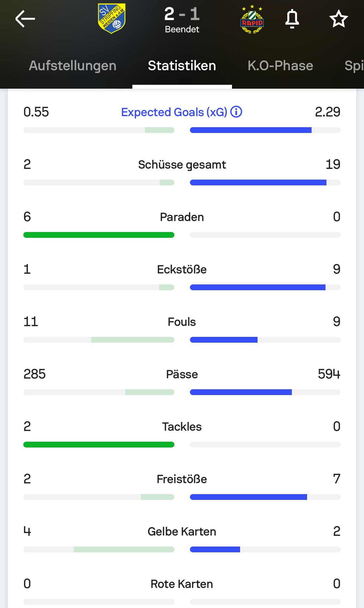Switch to the Aufstellungen tab
The width and height of the screenshot is (364, 608).
[x=72, y=66]
